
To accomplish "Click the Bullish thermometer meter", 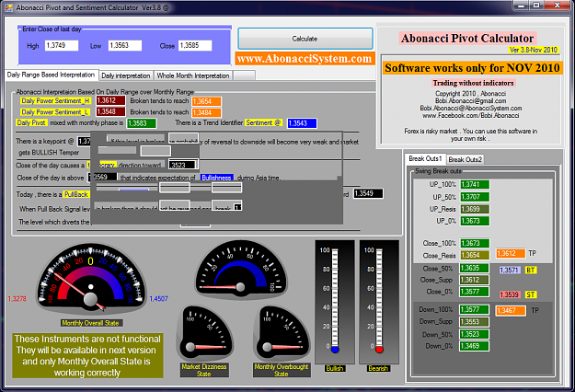I will point(335,302).
